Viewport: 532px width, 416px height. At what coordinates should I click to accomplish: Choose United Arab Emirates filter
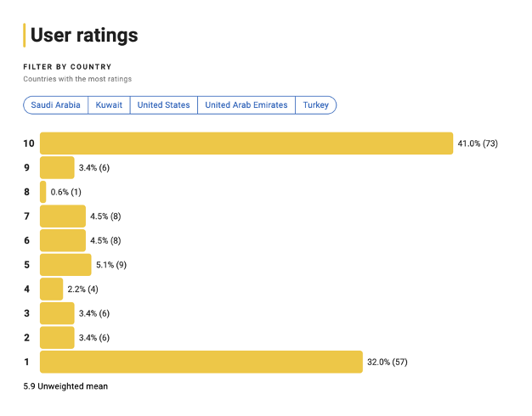(246, 105)
